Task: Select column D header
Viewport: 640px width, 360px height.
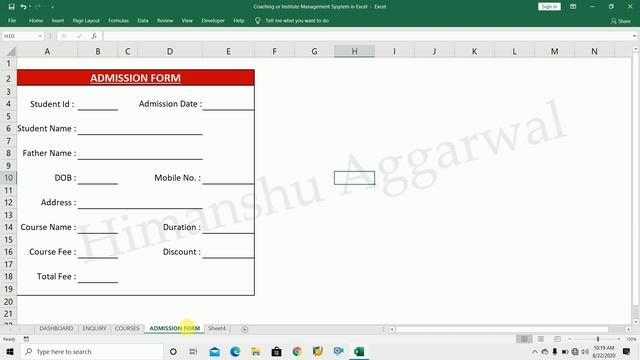Action: tap(170, 51)
